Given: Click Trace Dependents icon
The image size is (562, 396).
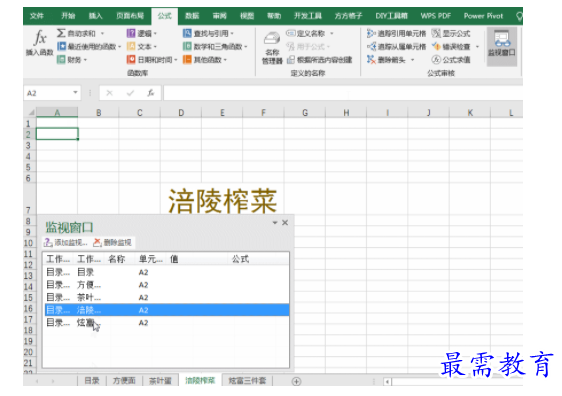Looking at the screenshot, I should 371,46.
